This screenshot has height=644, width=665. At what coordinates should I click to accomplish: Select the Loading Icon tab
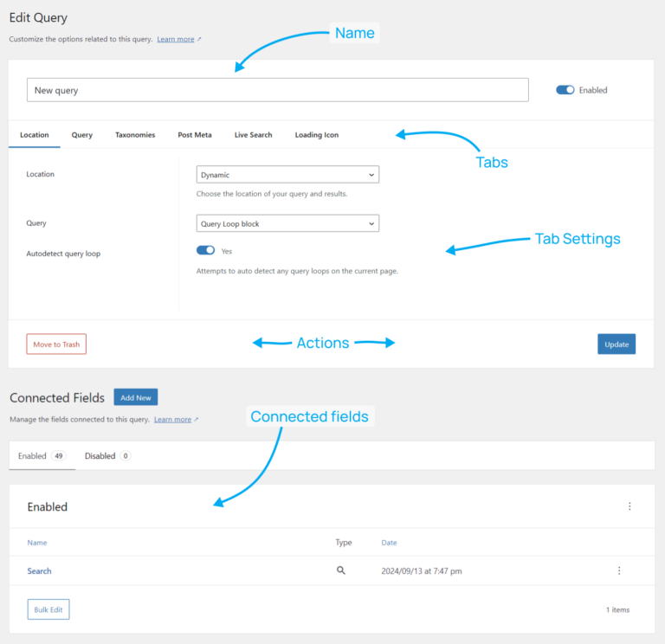tap(317, 135)
